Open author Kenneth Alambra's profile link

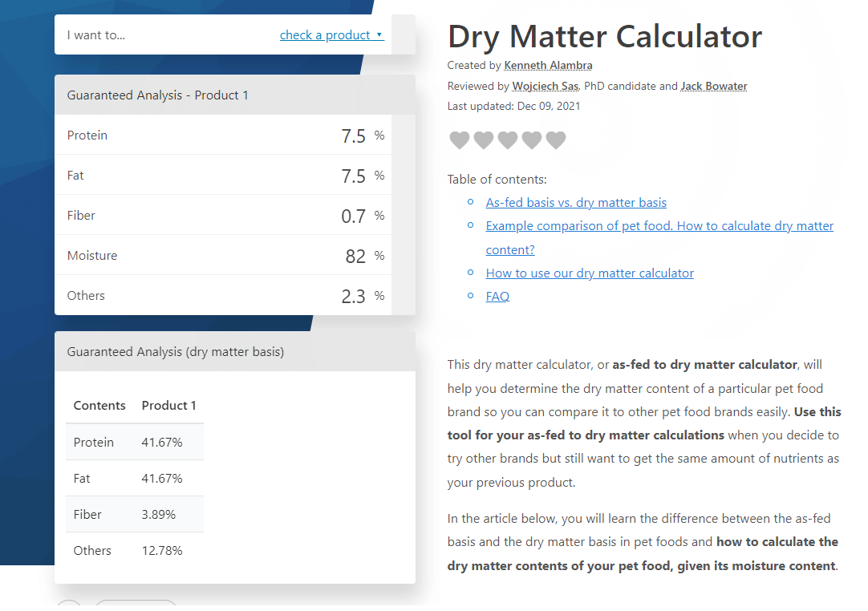click(x=548, y=66)
